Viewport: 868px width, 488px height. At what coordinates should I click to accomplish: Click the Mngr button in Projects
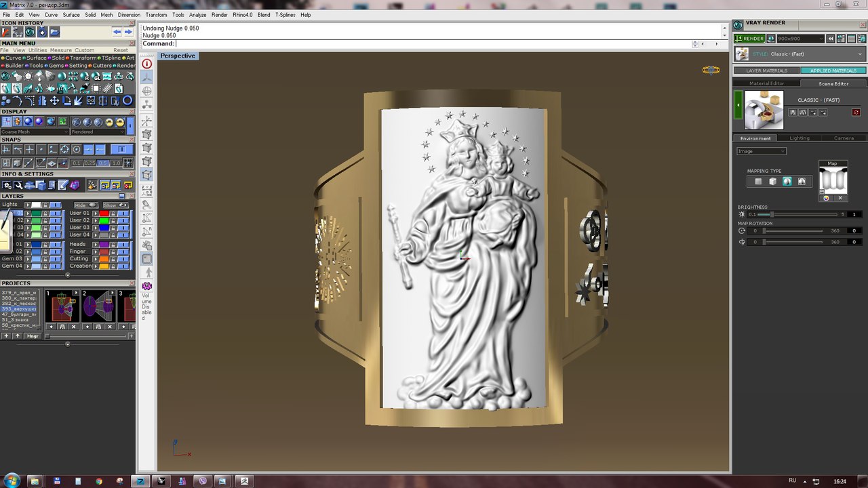pyautogui.click(x=32, y=336)
